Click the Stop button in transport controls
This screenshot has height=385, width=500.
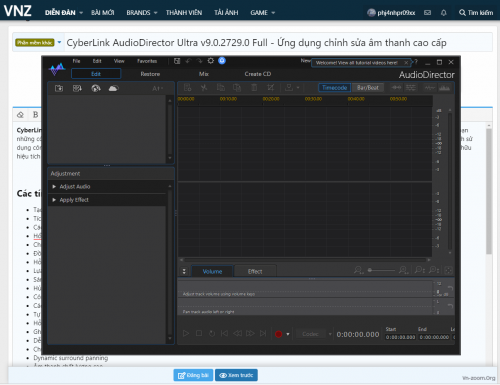click(199, 333)
